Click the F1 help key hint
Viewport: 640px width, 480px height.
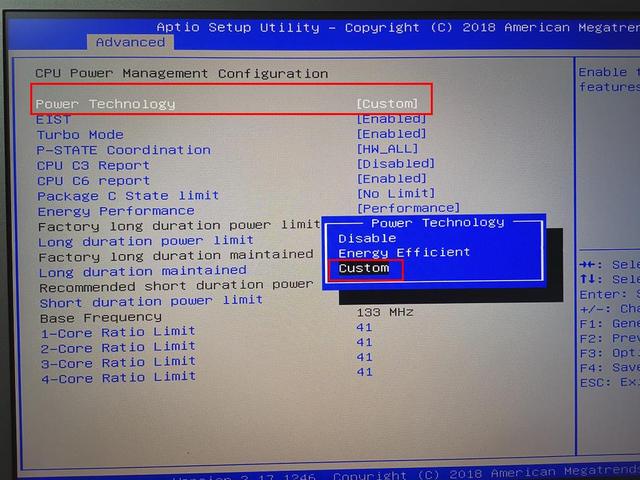coord(609,324)
